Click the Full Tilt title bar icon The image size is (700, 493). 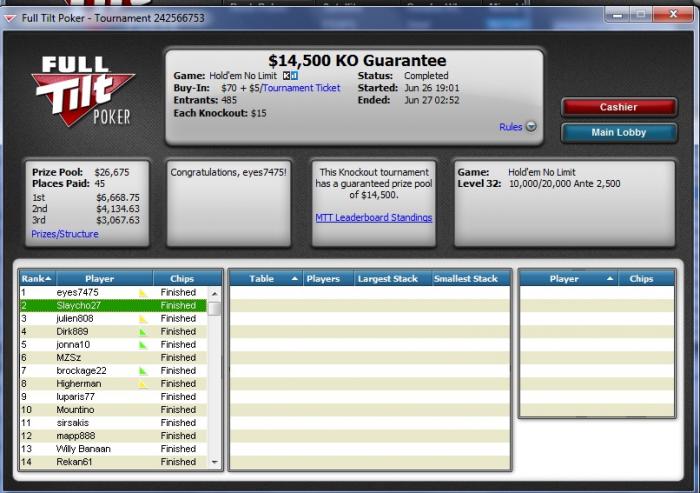point(11,18)
